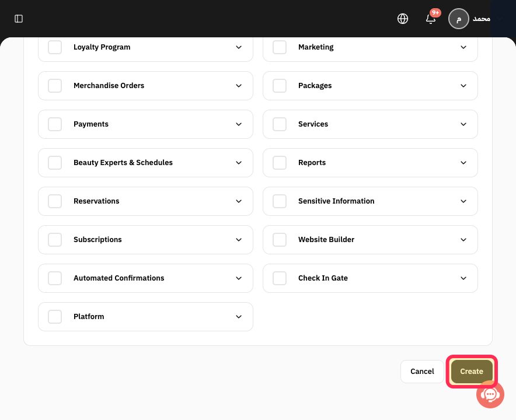This screenshot has width=516, height=420.
Task: Expand the Reports section chevron
Action: click(463, 163)
